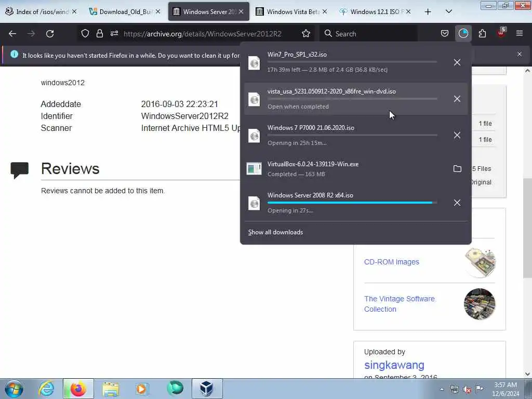
Task: Open VirtualBox from the taskbar
Action: tap(207, 389)
